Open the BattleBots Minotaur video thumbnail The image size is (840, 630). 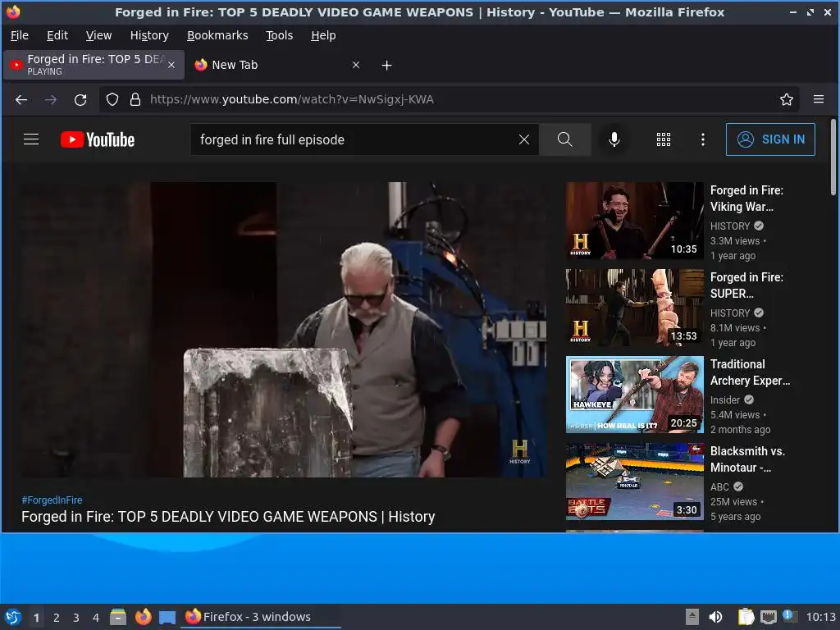(635, 482)
